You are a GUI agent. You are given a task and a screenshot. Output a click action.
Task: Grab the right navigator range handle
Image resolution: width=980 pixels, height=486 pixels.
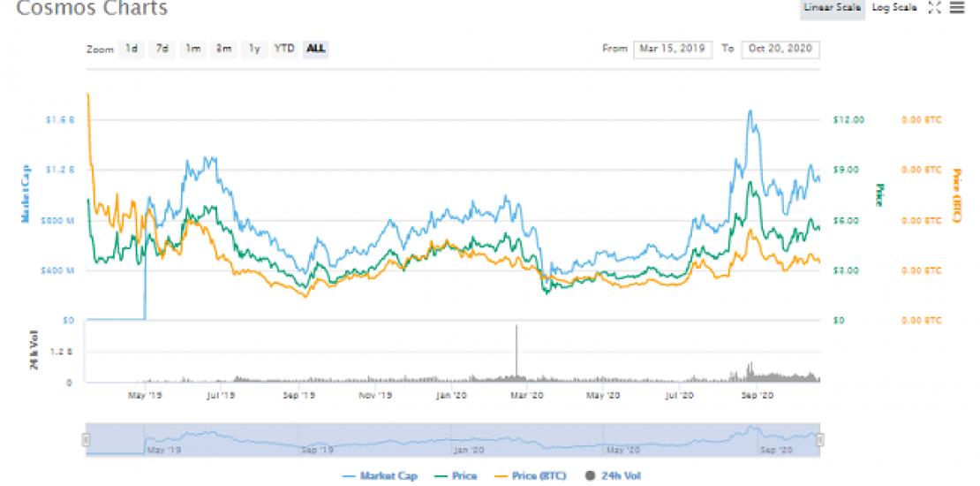click(x=819, y=439)
